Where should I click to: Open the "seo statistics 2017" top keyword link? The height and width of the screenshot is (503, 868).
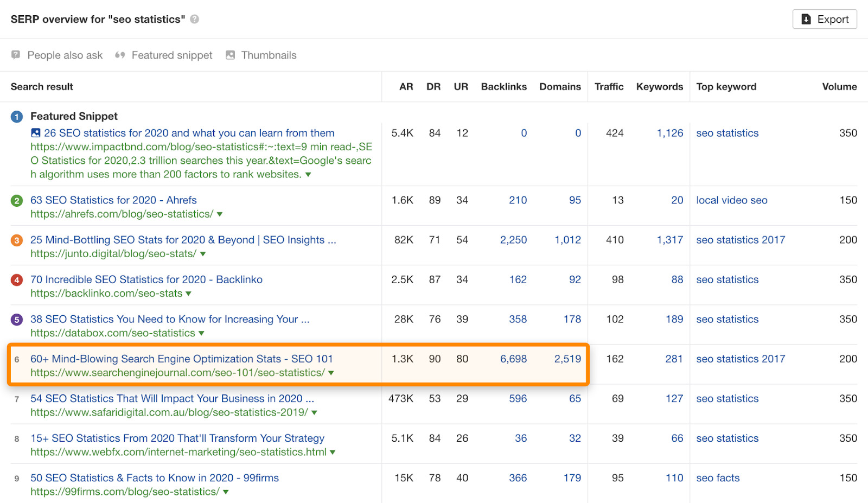pyautogui.click(x=741, y=239)
